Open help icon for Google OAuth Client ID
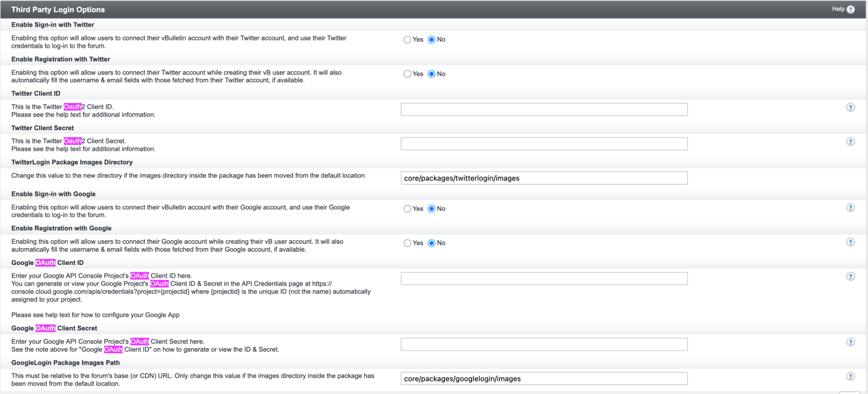 [851, 276]
